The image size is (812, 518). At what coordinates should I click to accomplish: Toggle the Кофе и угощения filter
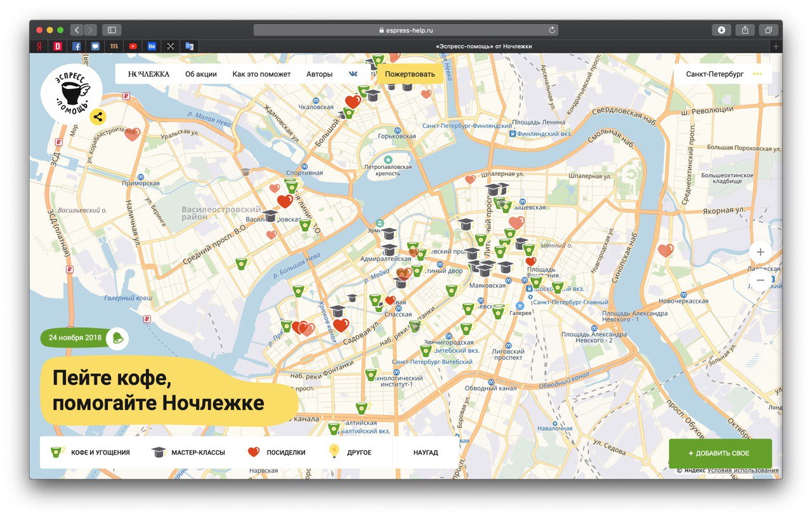tap(90, 453)
